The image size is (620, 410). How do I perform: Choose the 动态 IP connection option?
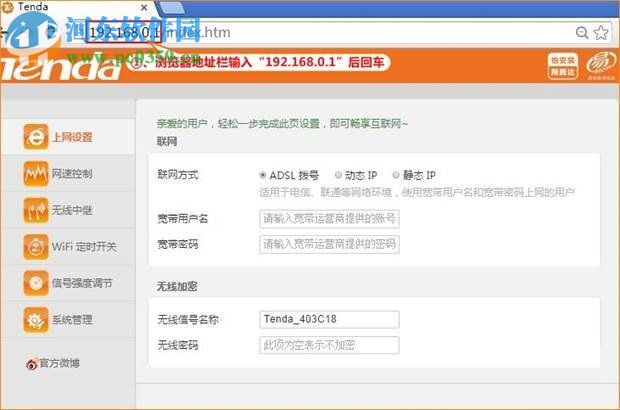338,175
